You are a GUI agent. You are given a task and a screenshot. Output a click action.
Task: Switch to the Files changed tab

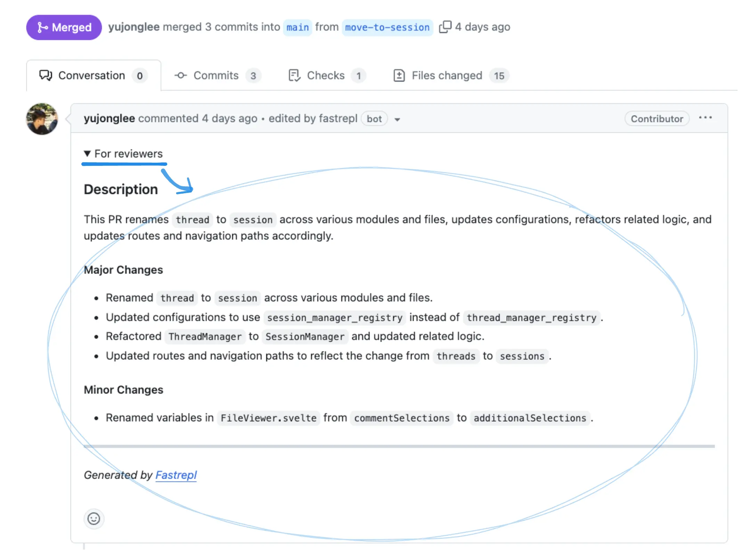(447, 75)
